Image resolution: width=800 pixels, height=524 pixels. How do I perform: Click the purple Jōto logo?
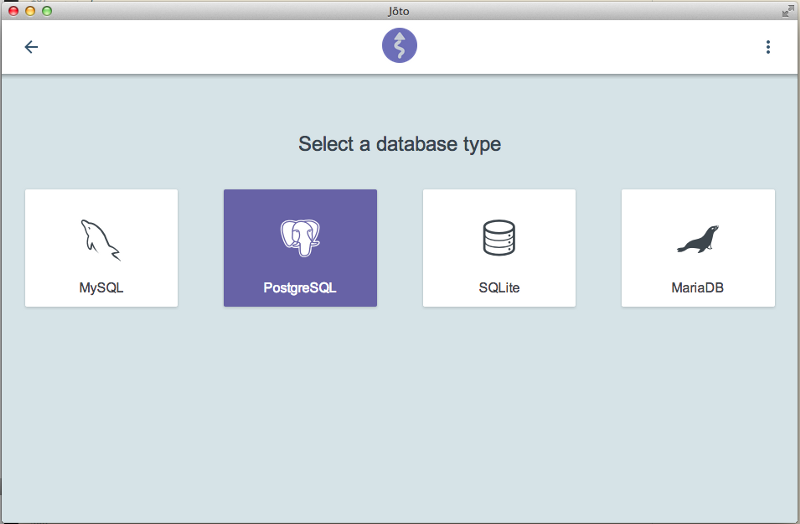click(399, 46)
